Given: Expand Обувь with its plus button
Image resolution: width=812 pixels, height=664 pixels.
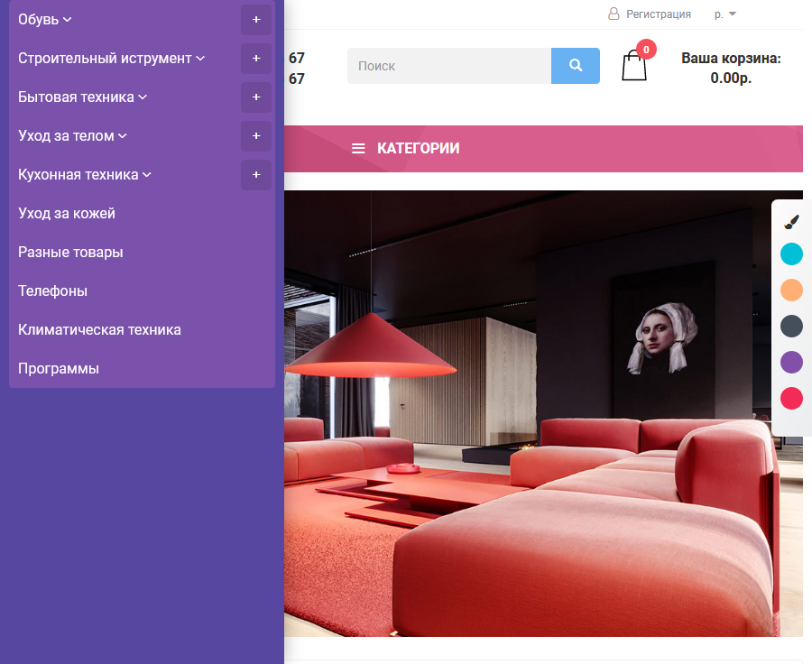Looking at the screenshot, I should click(x=256, y=20).
